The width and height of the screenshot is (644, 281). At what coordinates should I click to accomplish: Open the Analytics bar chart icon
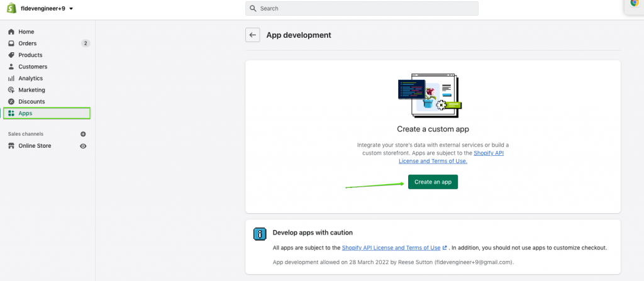point(11,79)
